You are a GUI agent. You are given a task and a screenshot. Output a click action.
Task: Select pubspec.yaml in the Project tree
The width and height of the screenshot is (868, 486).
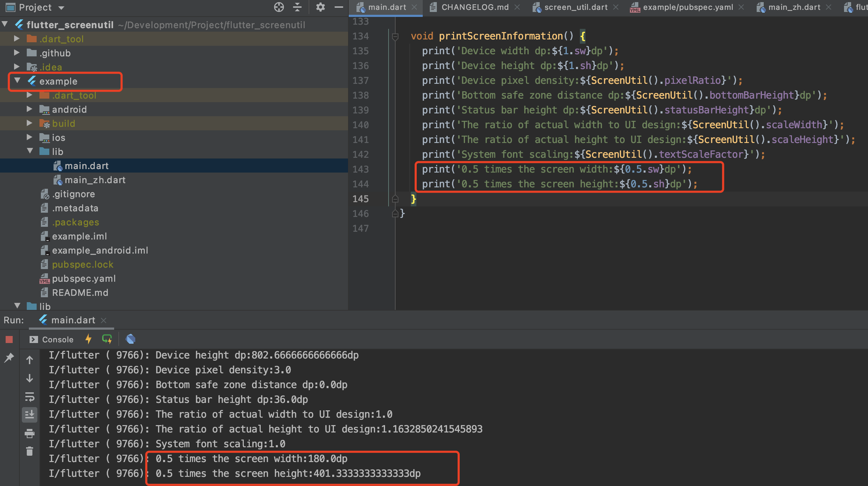pos(83,279)
